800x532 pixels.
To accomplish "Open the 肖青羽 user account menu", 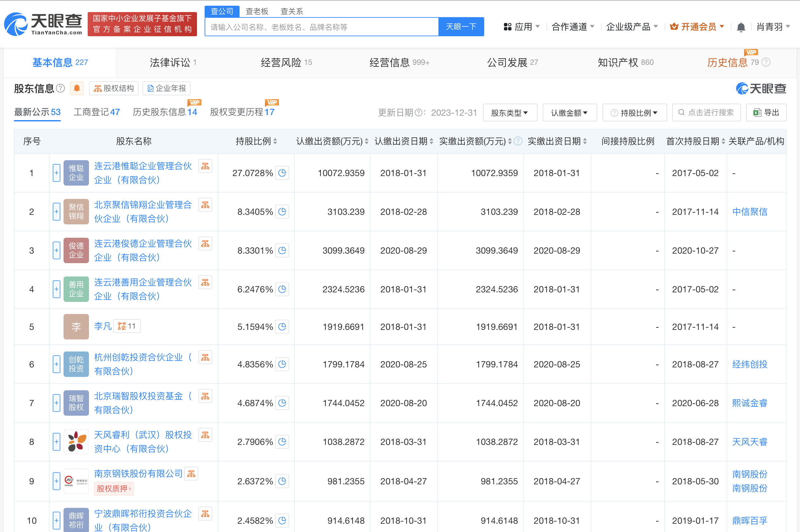I will [773, 27].
